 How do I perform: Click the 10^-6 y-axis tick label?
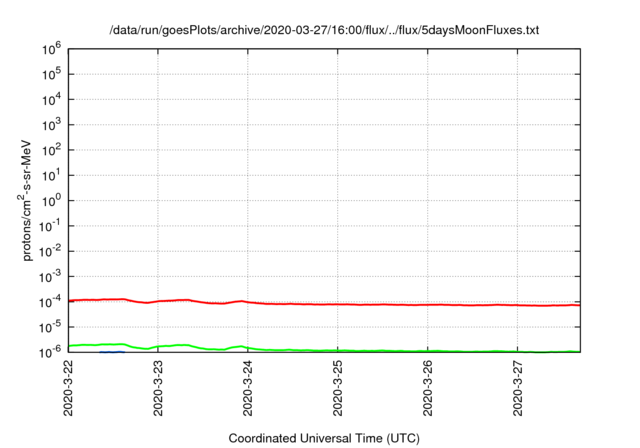[x=50, y=350]
